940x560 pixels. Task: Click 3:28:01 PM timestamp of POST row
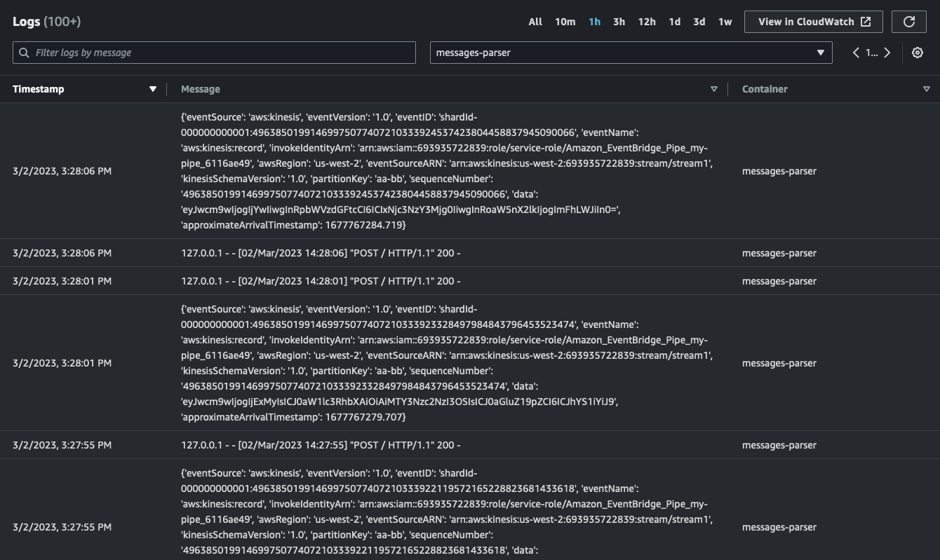pos(62,281)
